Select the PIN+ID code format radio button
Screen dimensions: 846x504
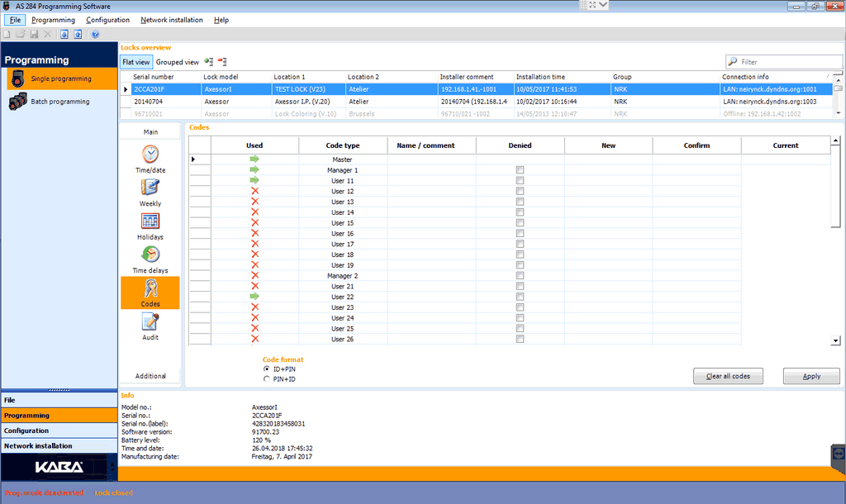coord(267,378)
